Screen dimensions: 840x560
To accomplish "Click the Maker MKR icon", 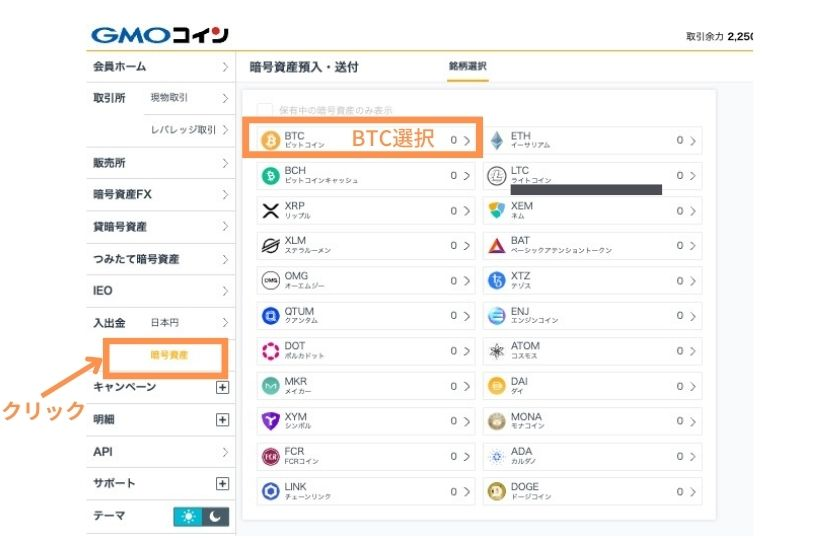I will [271, 386].
